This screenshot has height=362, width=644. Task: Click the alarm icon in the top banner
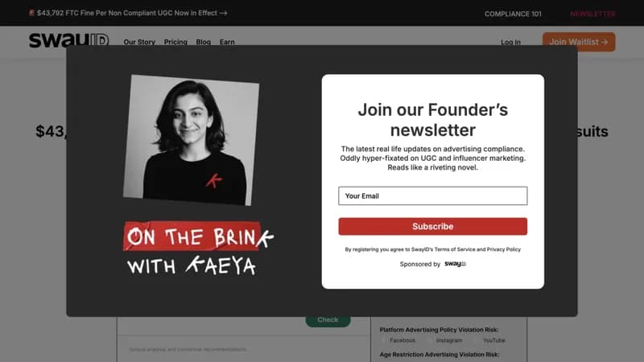coord(31,13)
